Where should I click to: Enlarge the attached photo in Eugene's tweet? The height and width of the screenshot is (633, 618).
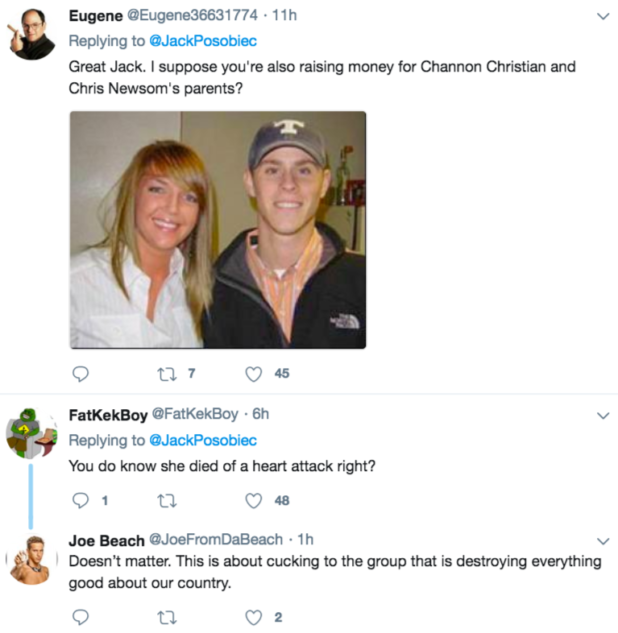[x=217, y=229]
